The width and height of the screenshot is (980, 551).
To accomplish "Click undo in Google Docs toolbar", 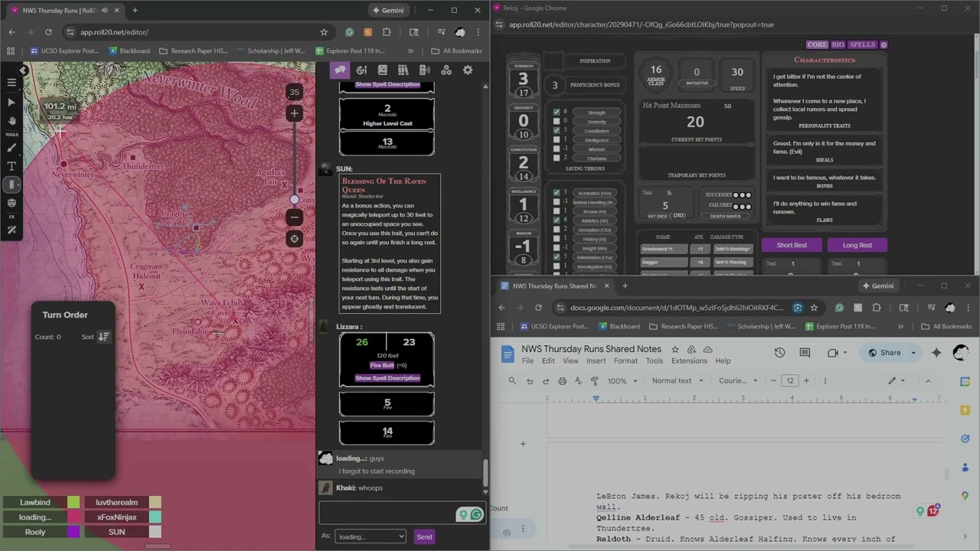I will pyautogui.click(x=529, y=381).
